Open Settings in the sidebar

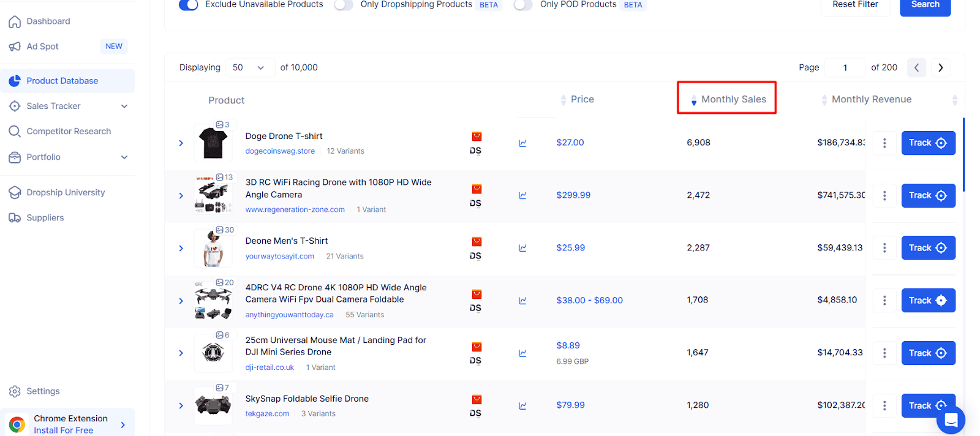pos(34,391)
